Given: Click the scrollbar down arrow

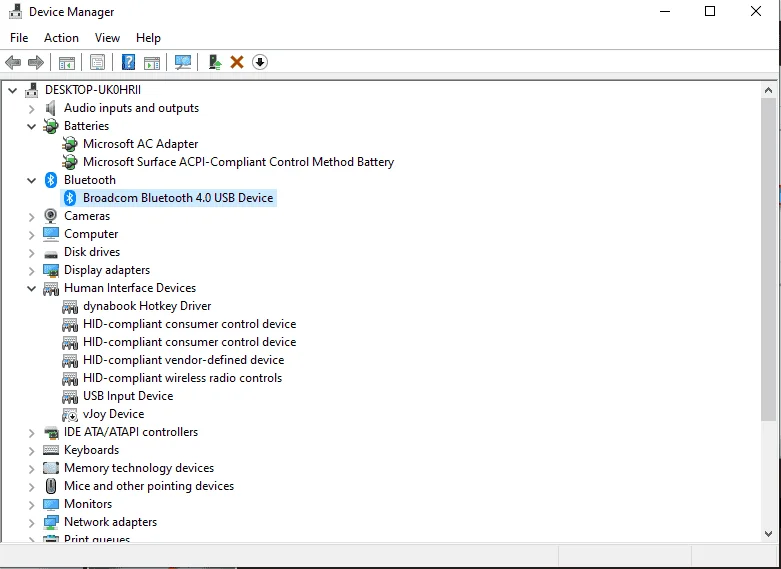Looking at the screenshot, I should [768, 533].
